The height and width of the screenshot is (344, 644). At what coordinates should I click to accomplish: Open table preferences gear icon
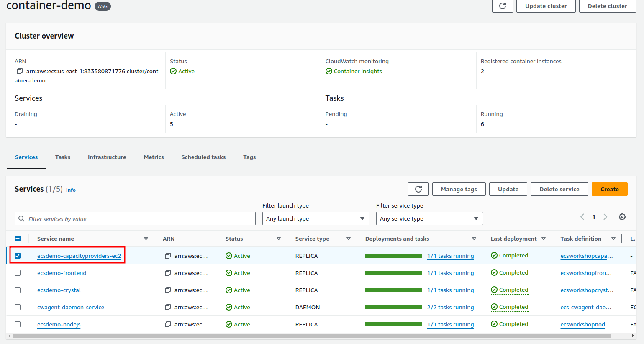(x=622, y=217)
